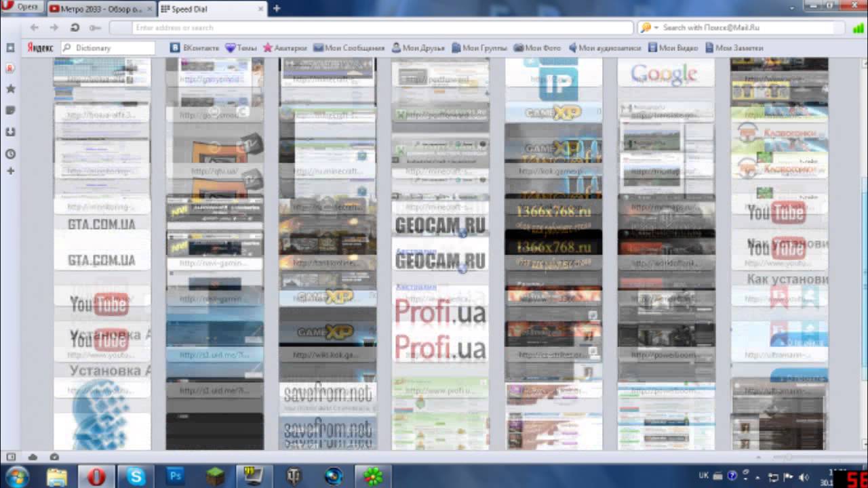The image size is (868, 488).
Task: Open the Downloads panel in sidebar
Action: pos(10,131)
